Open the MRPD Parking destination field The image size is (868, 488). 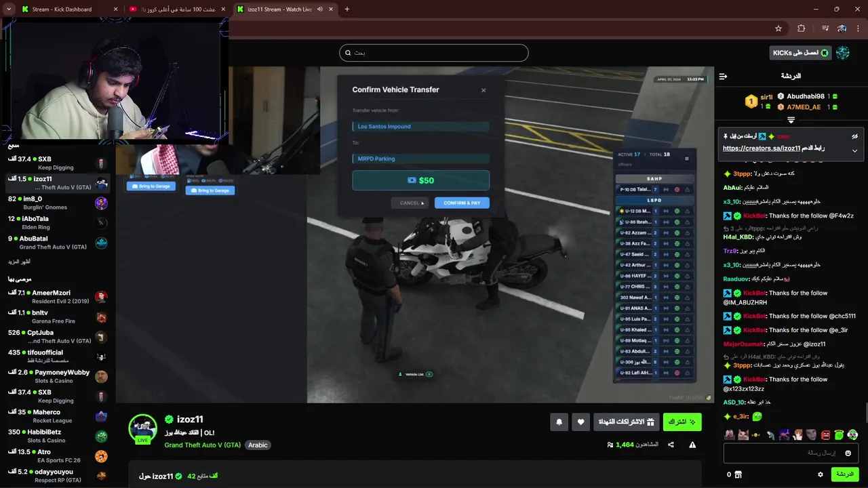[420, 159]
